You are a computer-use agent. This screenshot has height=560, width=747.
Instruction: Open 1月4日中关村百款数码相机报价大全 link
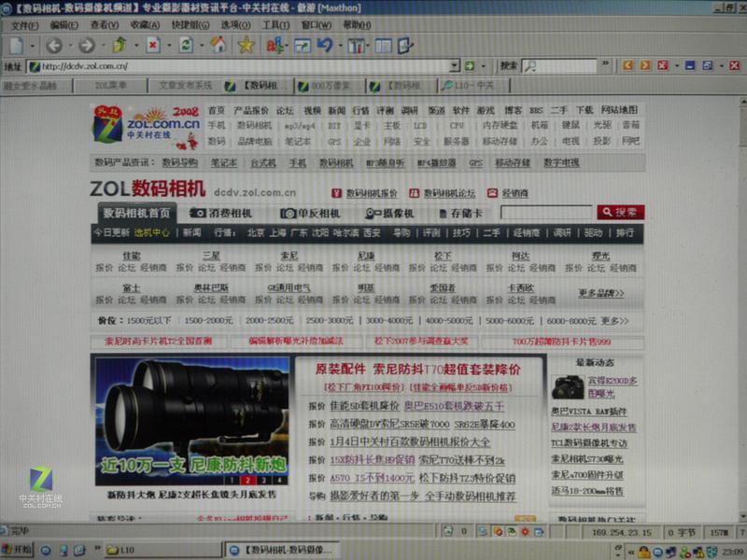pyautogui.click(x=410, y=442)
